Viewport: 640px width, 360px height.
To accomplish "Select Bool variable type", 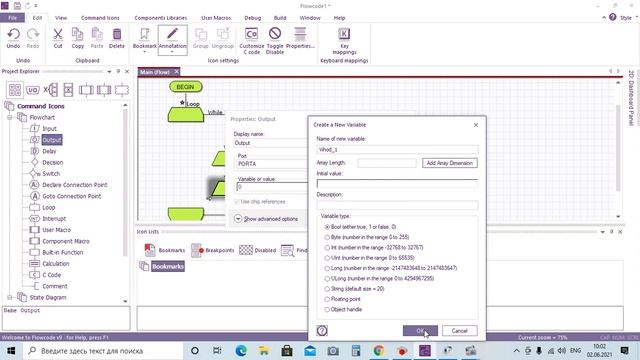I will point(327,227).
